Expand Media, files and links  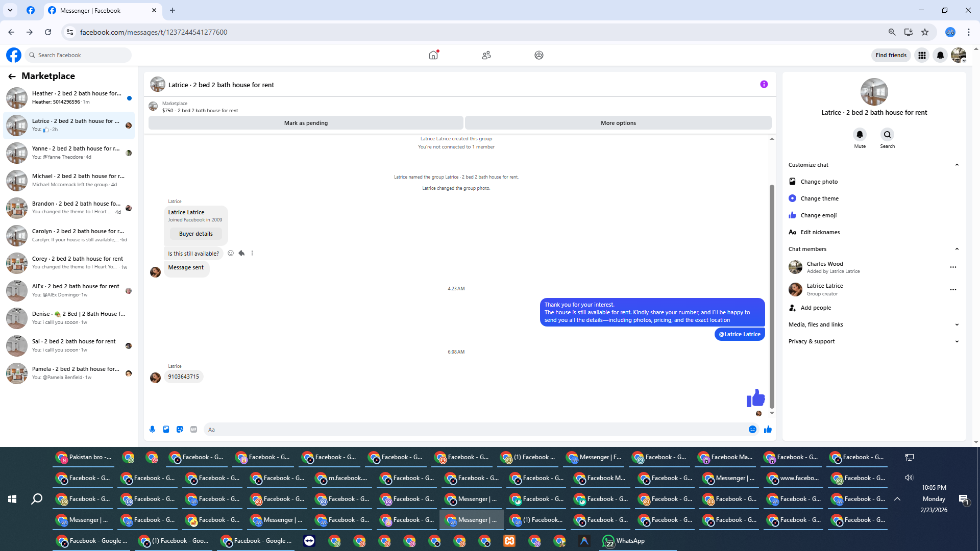coord(873,324)
